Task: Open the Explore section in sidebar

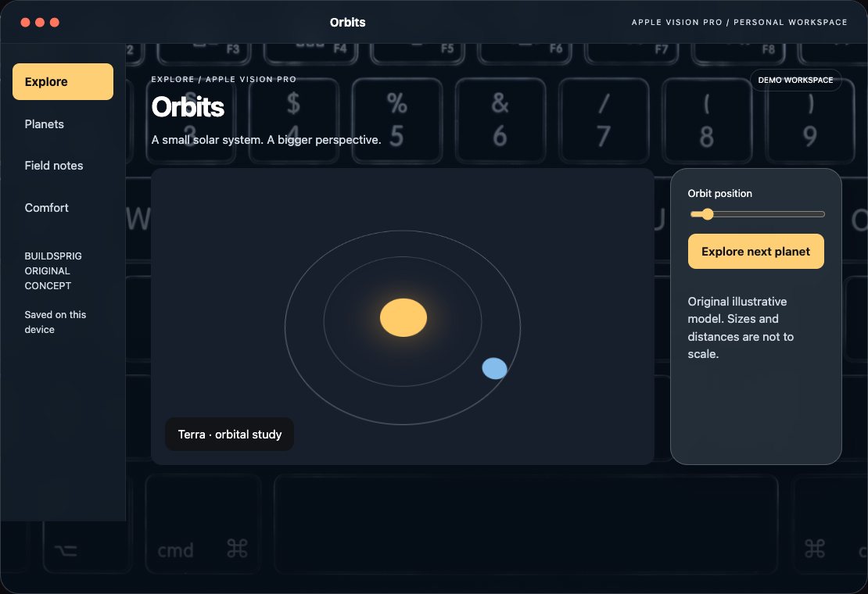Action: pos(63,82)
